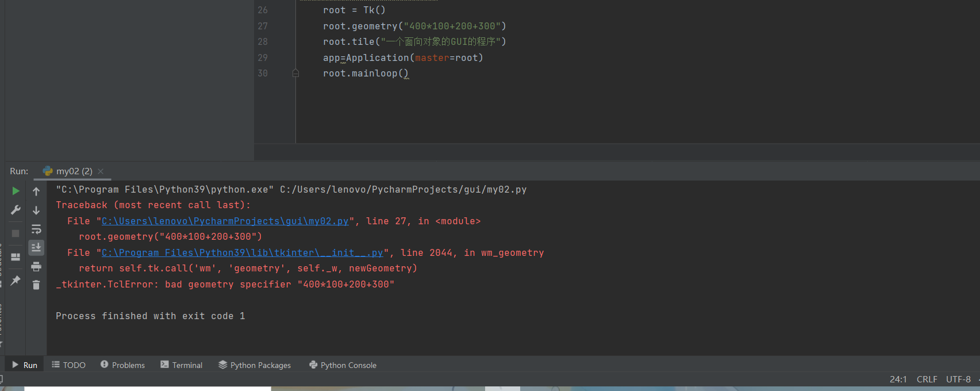Screen dimensions: 980x391
Task: Click the 'Process finished with exit code 1' text
Action: click(151, 316)
